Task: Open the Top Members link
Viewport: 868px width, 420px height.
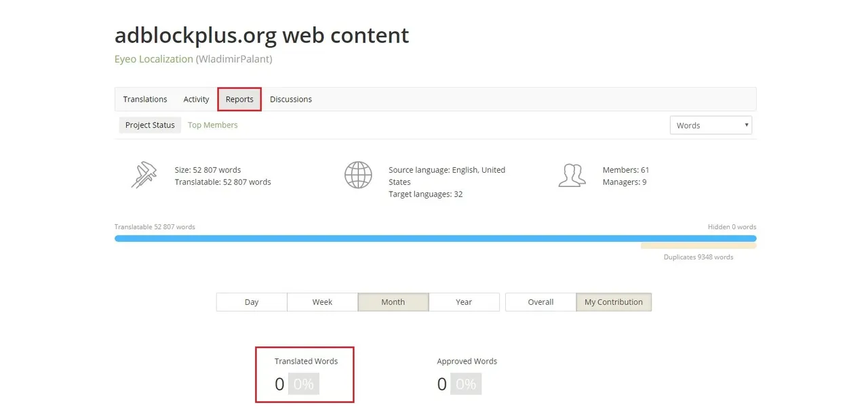Action: click(x=213, y=125)
